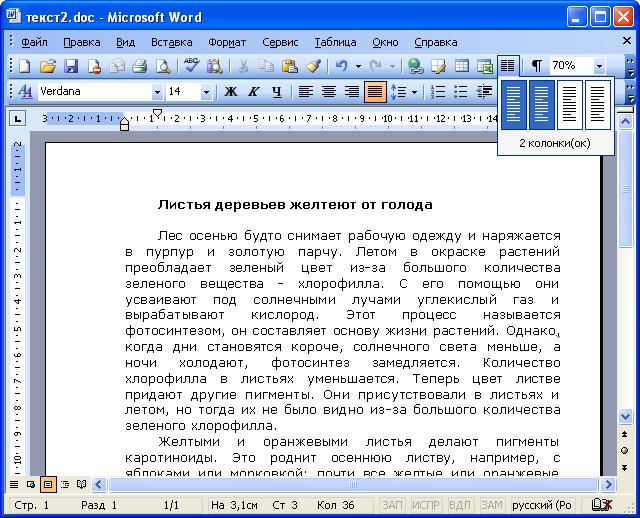This screenshot has height=518, width=640.
Task: Select one column in the columns picker
Action: (x=514, y=105)
